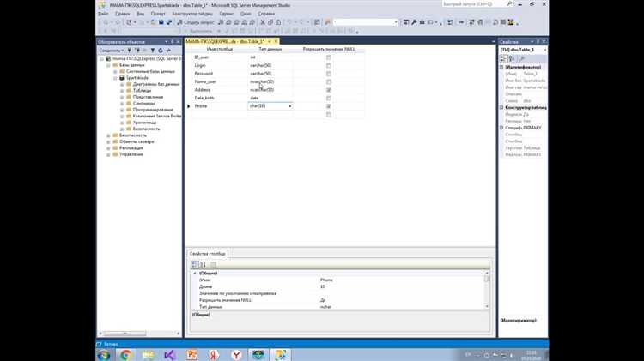Open Yandex red Я icon on taskbar
The image size is (644, 361).
(214, 355)
